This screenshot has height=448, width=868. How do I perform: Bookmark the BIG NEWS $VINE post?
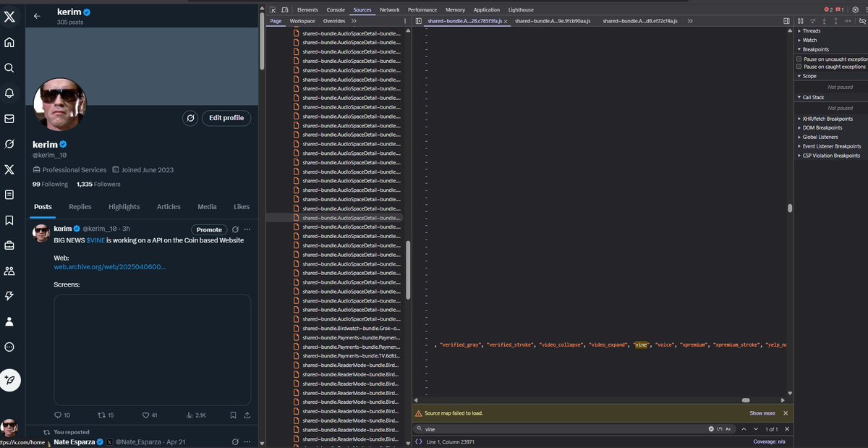pyautogui.click(x=233, y=415)
